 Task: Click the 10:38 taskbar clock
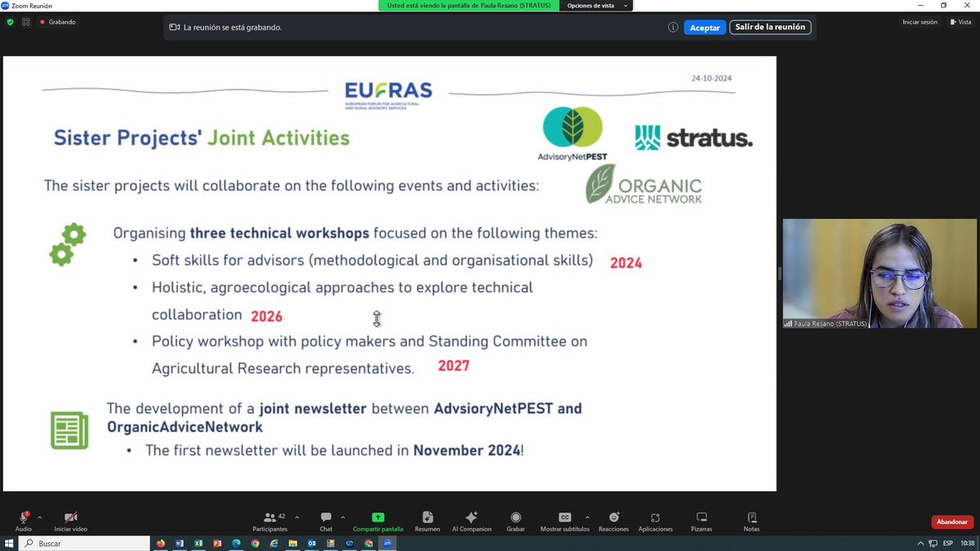967,543
